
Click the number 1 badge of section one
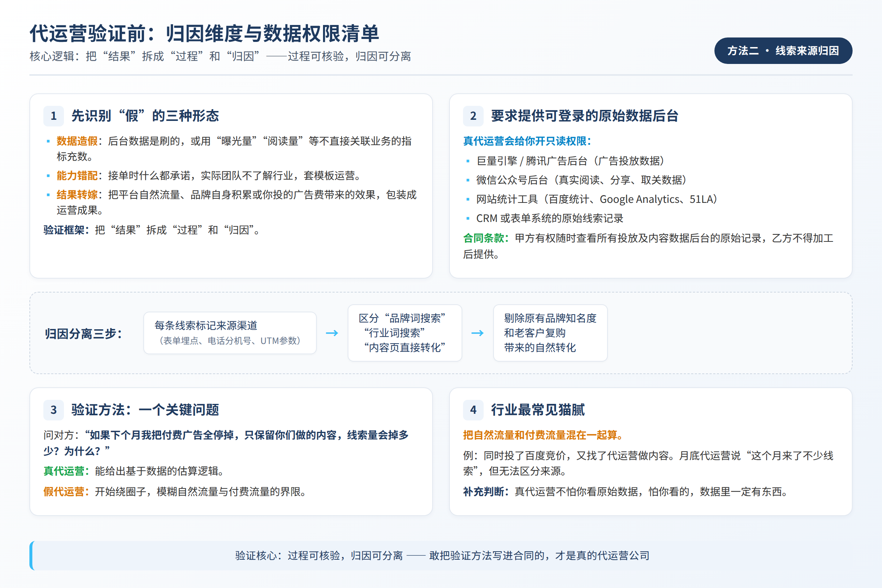coord(54,116)
